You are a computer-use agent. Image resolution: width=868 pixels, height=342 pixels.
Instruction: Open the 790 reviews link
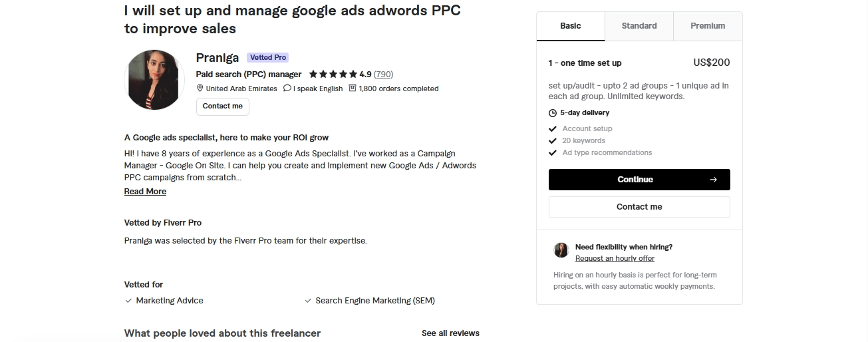383,75
